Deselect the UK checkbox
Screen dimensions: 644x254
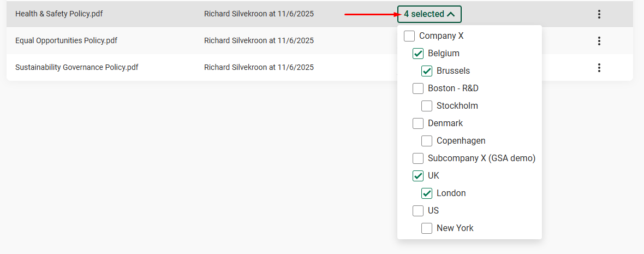(x=418, y=176)
